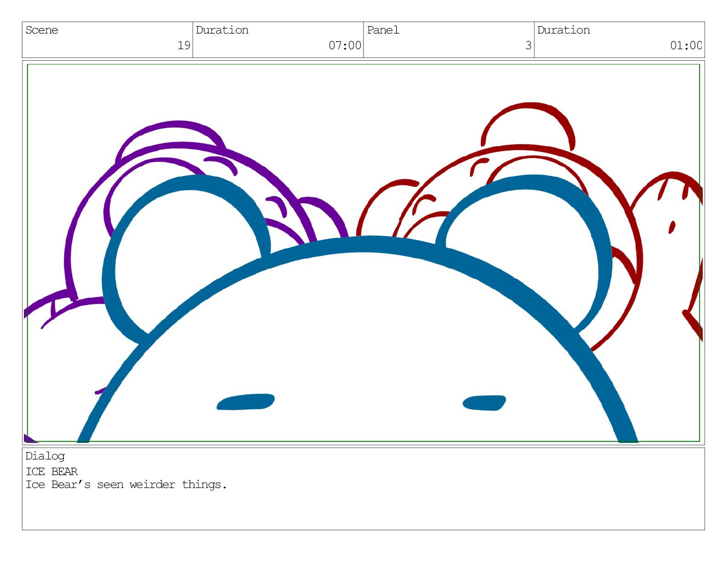
Task: Click the storyboard panel drawing of Ice Bear
Action: 363,253
